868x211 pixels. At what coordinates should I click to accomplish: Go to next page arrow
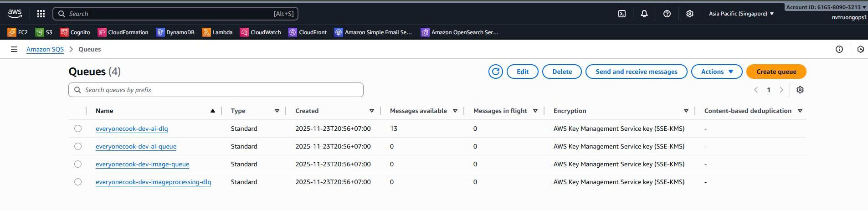tap(781, 90)
